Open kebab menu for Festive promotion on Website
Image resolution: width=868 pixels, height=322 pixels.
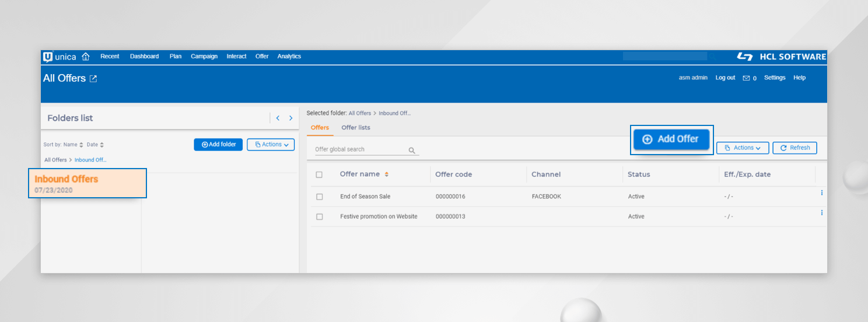[x=821, y=213]
